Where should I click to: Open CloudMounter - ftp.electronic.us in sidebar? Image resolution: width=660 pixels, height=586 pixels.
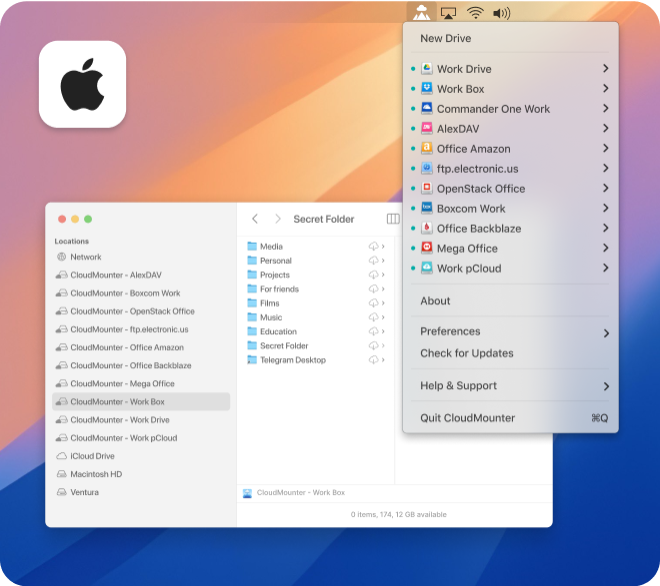tap(141, 329)
